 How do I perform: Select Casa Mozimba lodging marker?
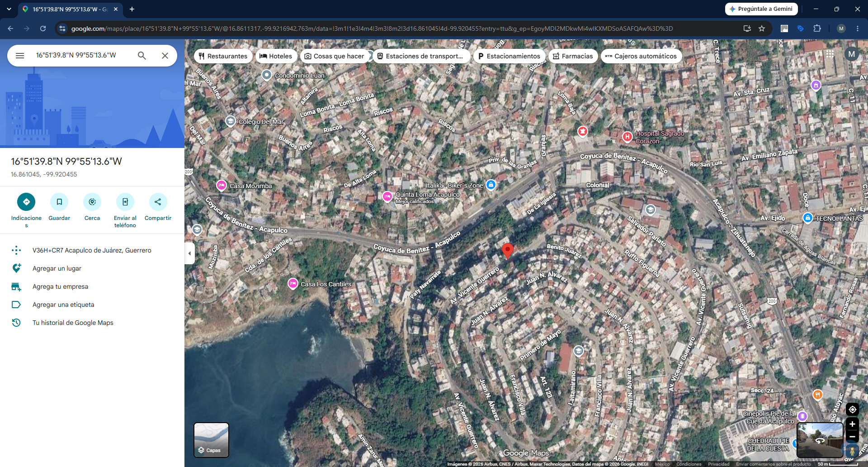pos(221,185)
